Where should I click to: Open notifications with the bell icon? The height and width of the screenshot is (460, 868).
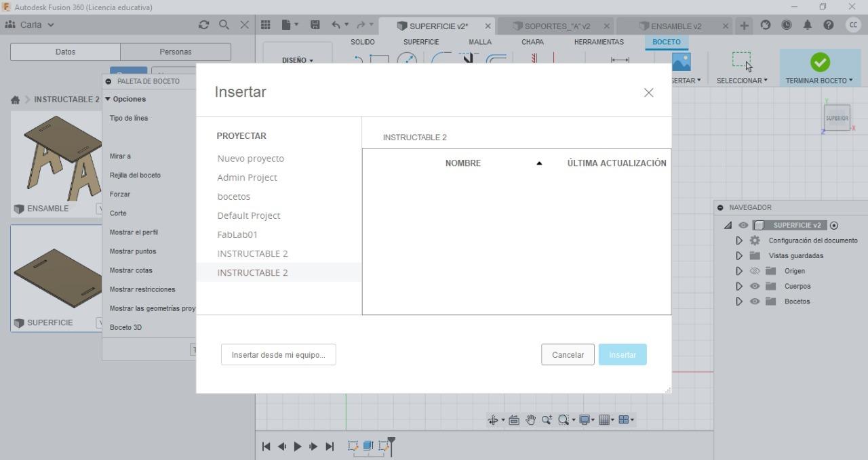[x=808, y=25]
